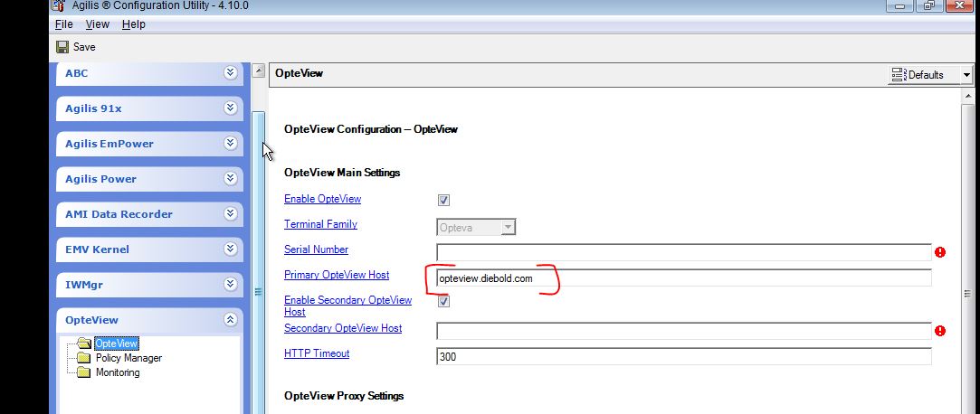
Task: Click the Enable OpteView link
Action: tap(322, 199)
